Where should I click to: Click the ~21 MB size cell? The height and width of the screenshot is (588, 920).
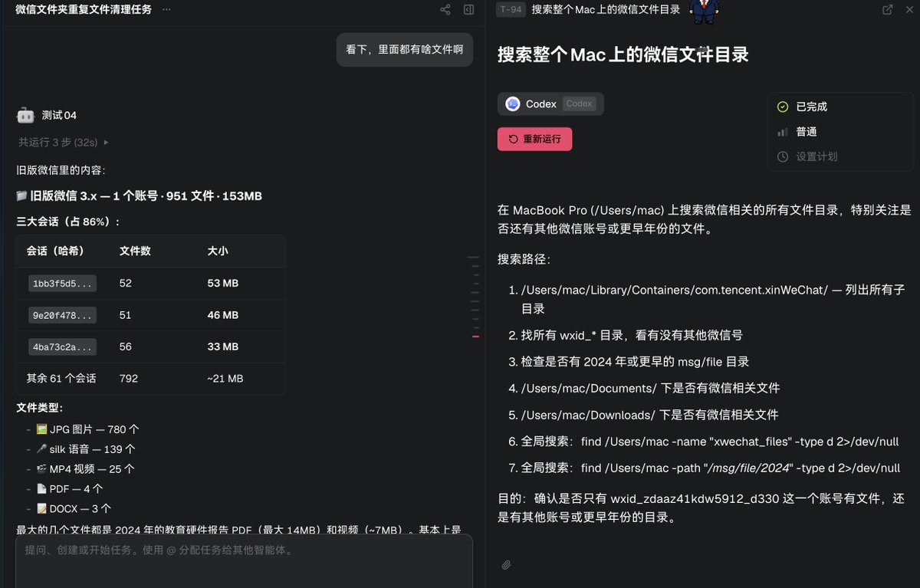click(x=225, y=378)
